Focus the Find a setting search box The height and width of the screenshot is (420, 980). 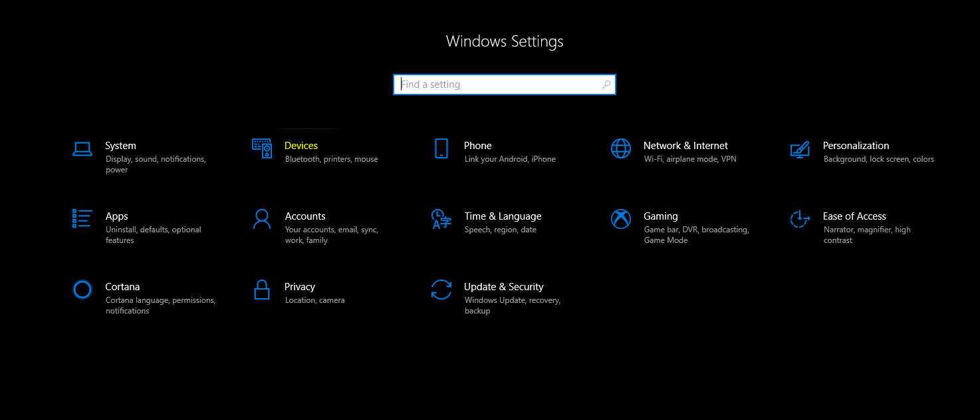pyautogui.click(x=499, y=85)
